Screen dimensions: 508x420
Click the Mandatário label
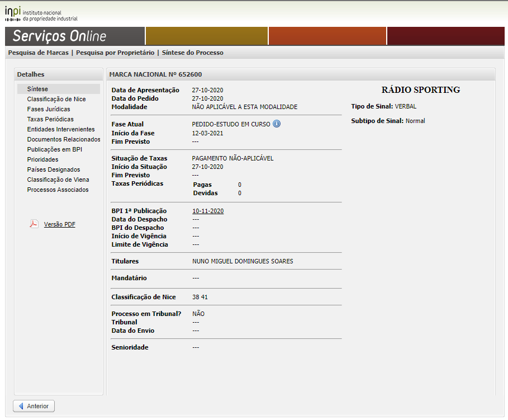click(129, 277)
